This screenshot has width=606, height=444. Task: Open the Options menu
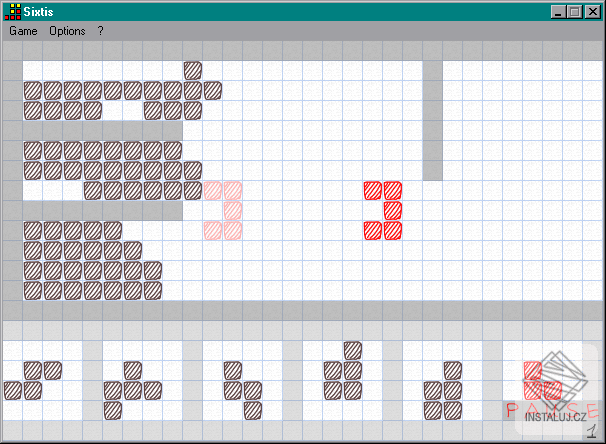point(67,31)
